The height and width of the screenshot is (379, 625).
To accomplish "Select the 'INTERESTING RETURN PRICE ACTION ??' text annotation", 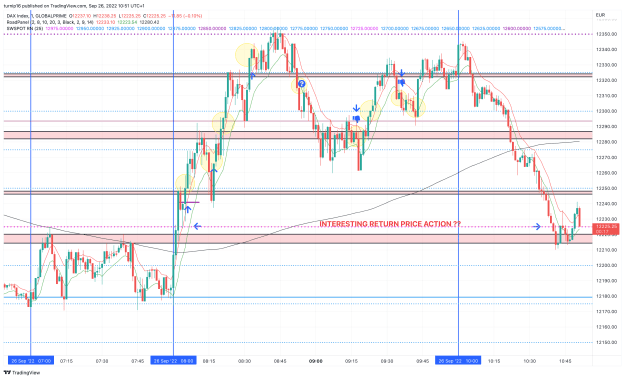I will (x=390, y=224).
